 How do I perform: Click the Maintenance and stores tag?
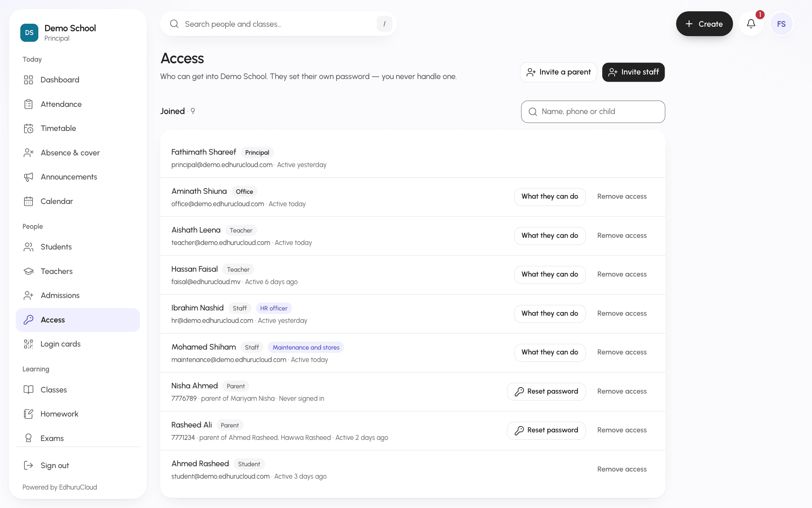tap(306, 347)
